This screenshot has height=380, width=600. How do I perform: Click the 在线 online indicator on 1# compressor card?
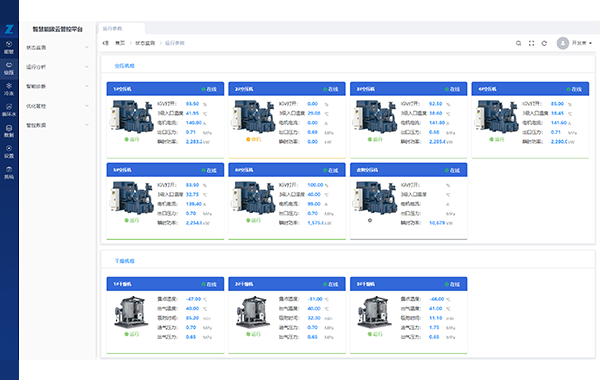(209, 89)
